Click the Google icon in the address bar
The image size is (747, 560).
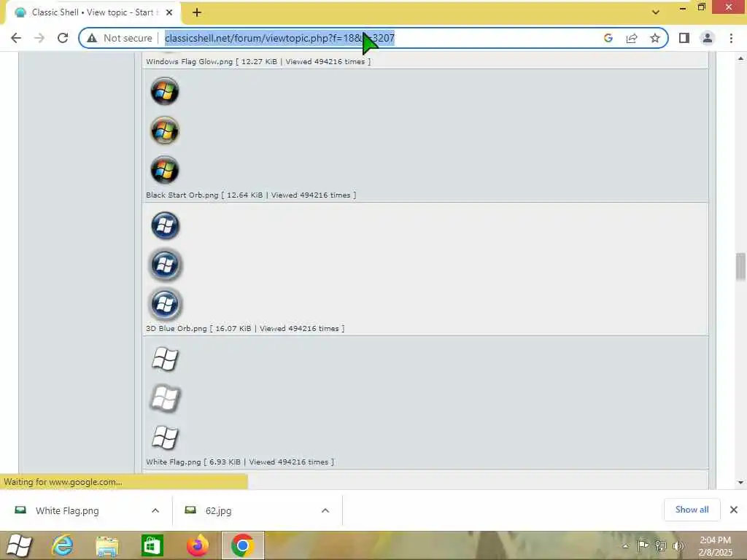pos(608,38)
